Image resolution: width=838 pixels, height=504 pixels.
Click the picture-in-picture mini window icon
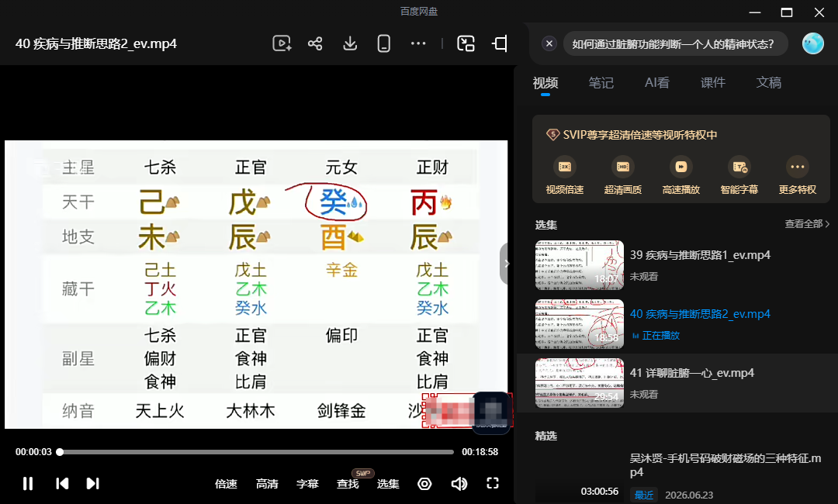click(466, 43)
